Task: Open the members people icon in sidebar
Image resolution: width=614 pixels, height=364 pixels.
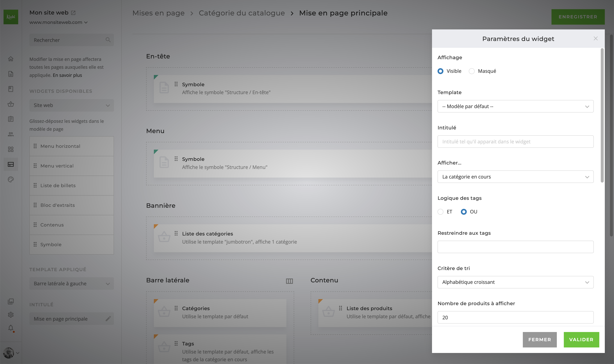Action: tap(11, 134)
